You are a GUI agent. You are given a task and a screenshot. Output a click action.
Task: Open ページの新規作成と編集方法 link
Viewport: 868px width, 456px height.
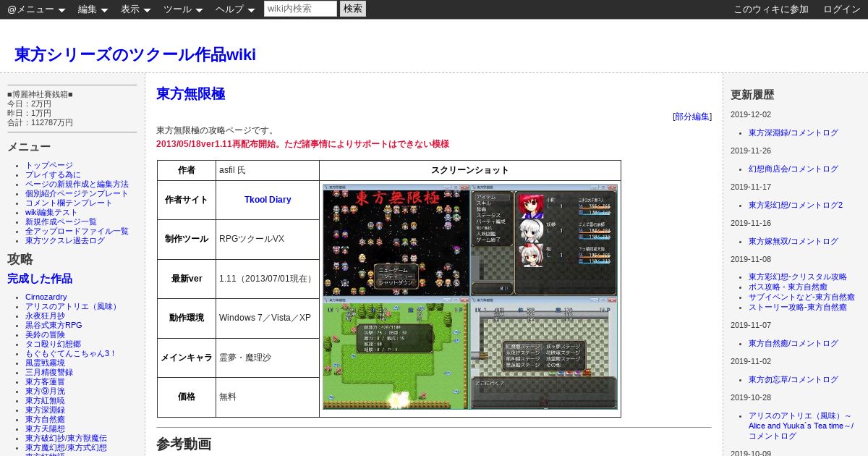pyautogui.click(x=77, y=185)
